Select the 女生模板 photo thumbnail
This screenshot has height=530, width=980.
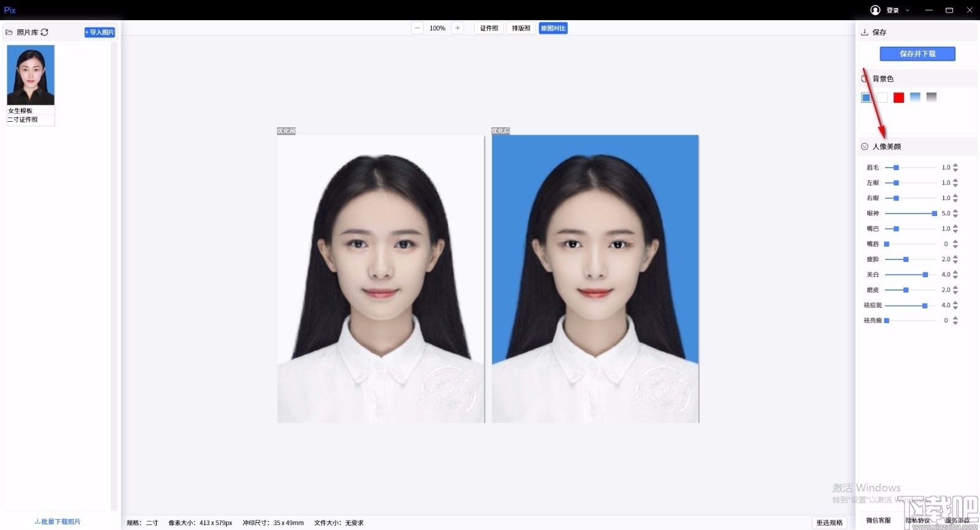coord(31,75)
